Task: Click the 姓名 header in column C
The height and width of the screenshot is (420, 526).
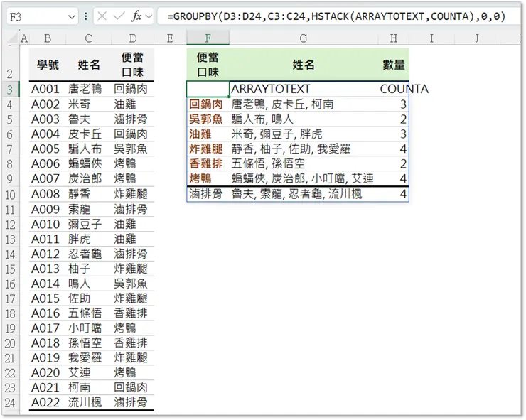Action: 89,65
